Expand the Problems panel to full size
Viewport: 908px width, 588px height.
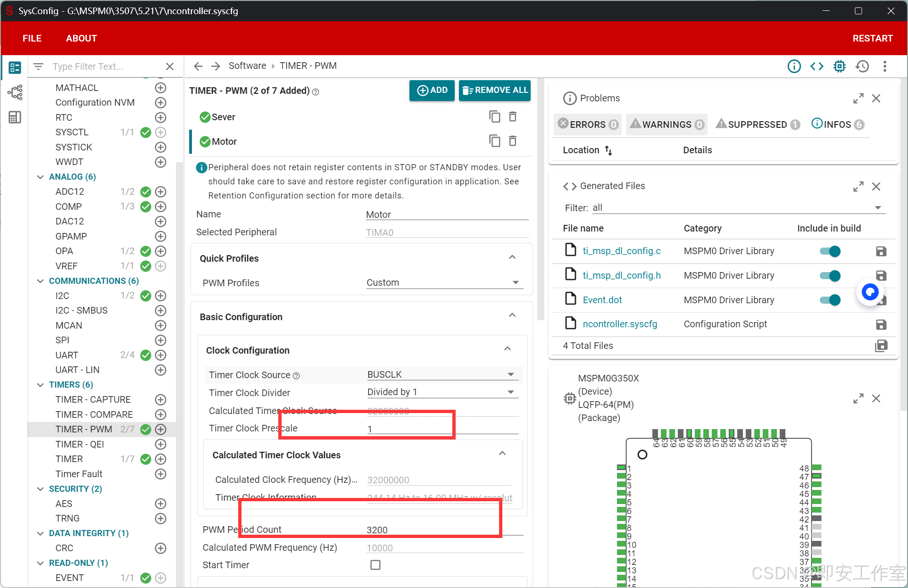(858, 98)
